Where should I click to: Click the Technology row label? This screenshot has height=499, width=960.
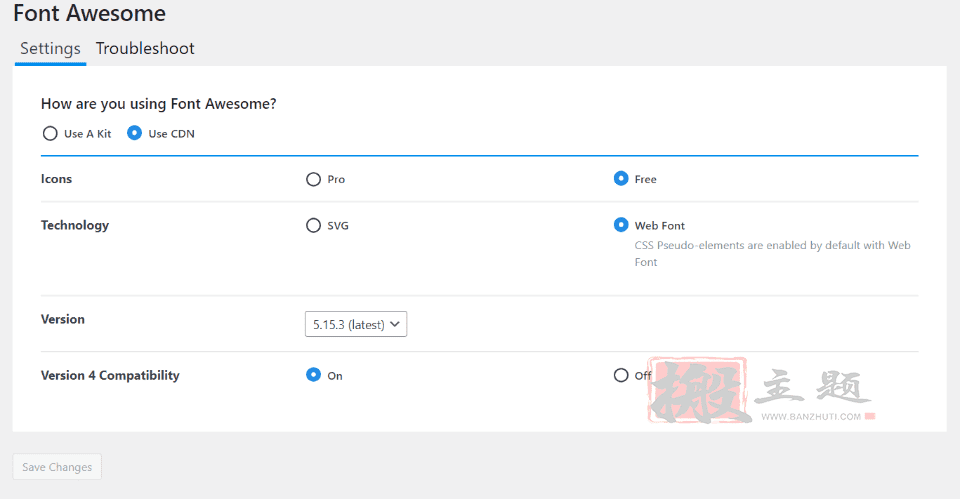click(75, 225)
